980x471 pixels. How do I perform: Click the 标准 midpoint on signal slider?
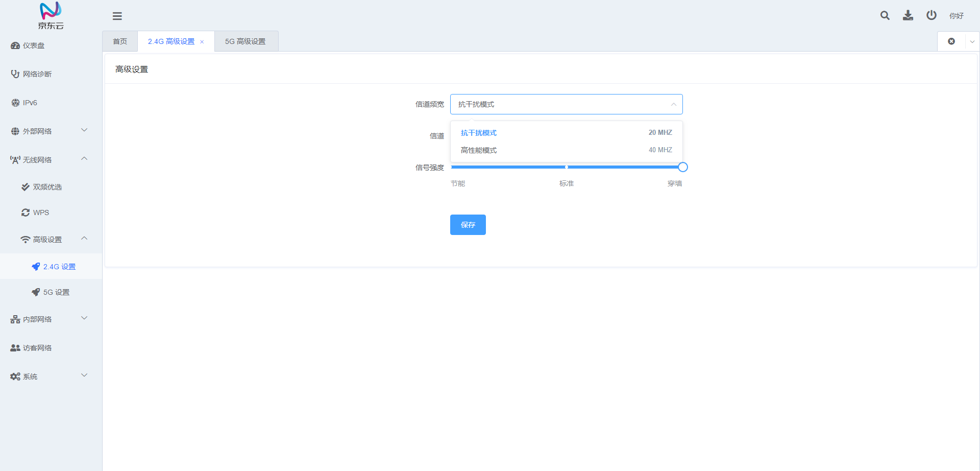tap(567, 167)
